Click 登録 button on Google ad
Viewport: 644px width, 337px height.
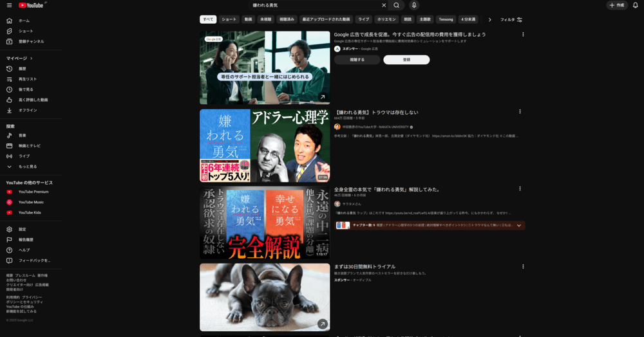pos(406,60)
